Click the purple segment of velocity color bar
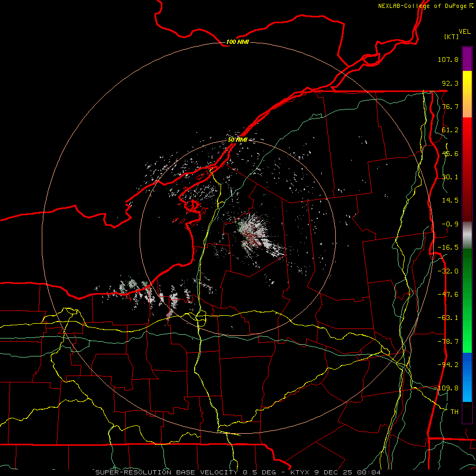Image resolution: width=476 pixels, height=476 pixels. (x=467, y=59)
